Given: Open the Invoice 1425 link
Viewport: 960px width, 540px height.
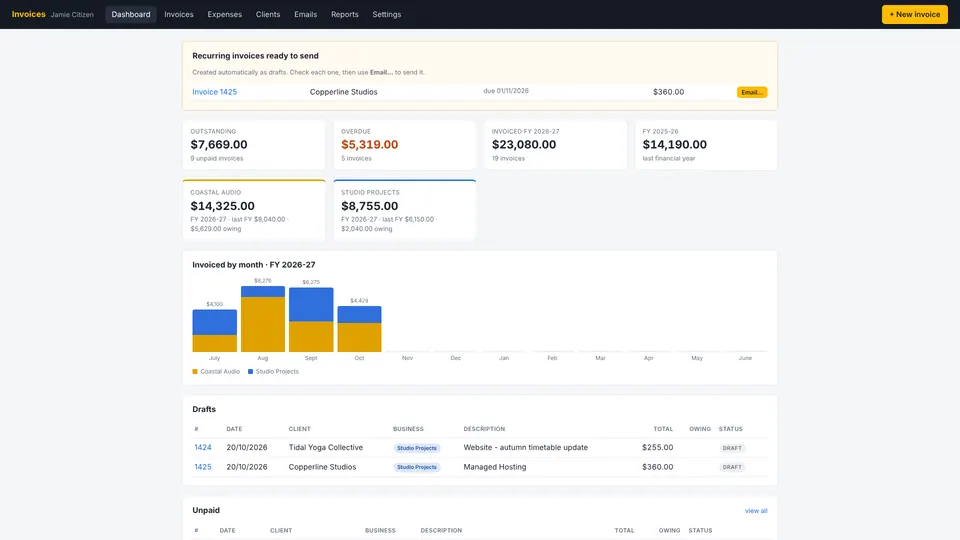Looking at the screenshot, I should 214,92.
